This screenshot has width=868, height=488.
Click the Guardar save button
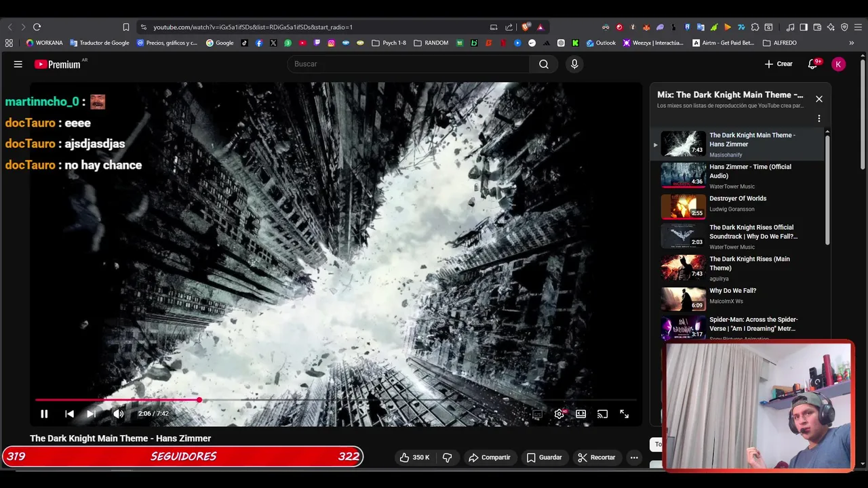pyautogui.click(x=545, y=457)
